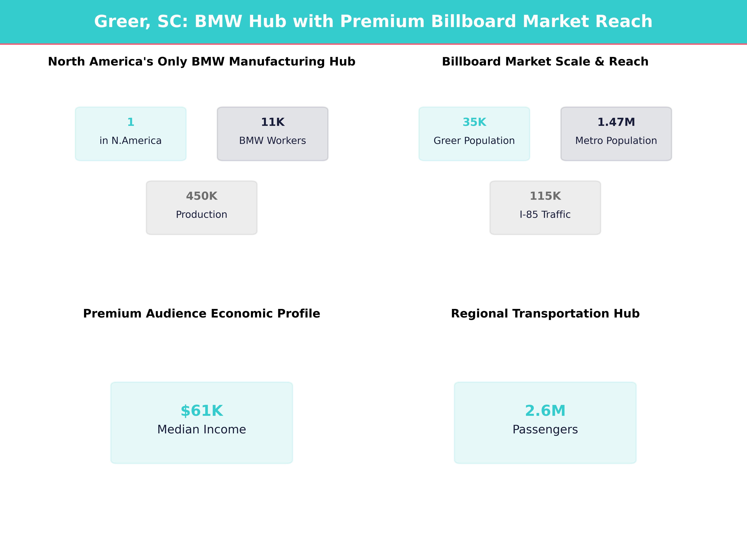Select the Metro Population label
The width and height of the screenshot is (747, 560).
pyautogui.click(x=616, y=140)
